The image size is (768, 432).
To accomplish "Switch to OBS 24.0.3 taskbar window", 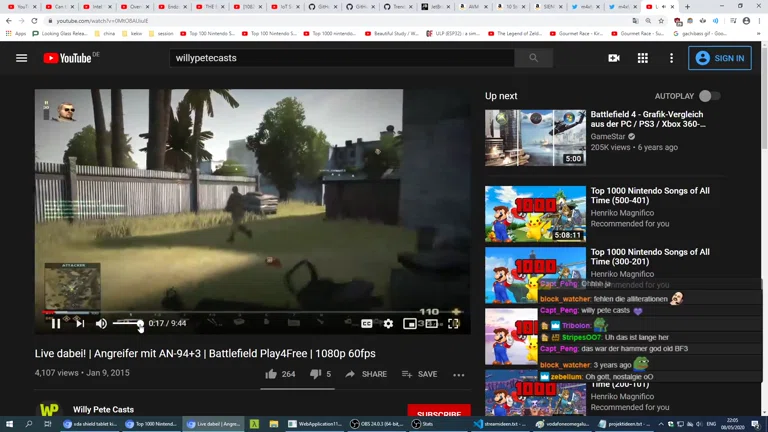I will [377, 424].
